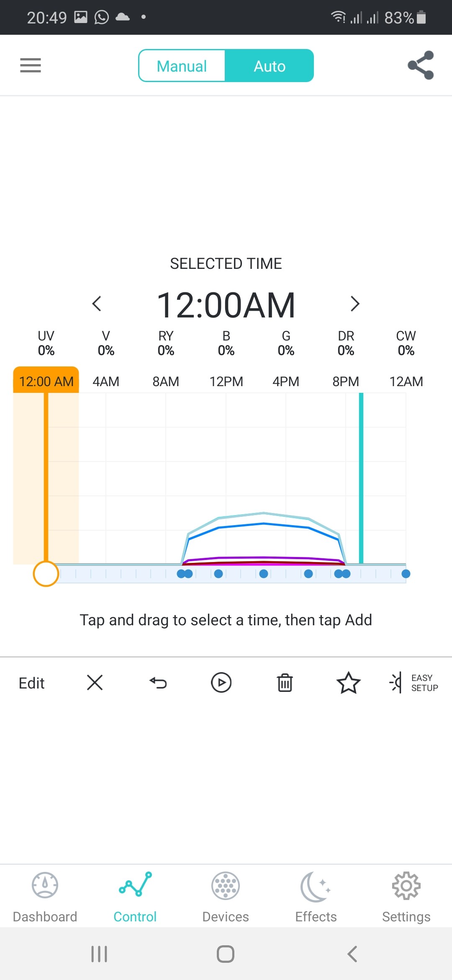Tap the share icon
This screenshot has height=980, width=452.
coord(421,65)
